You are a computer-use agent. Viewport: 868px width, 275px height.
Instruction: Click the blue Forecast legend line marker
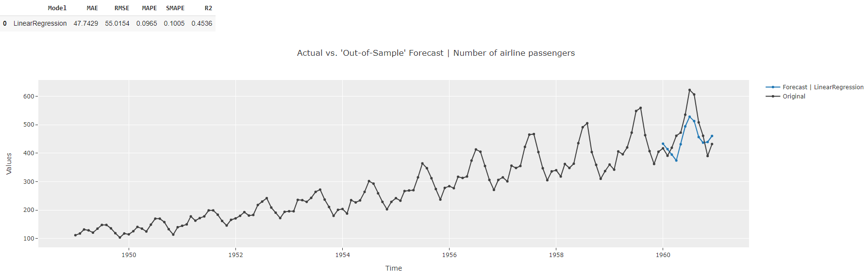click(x=773, y=87)
